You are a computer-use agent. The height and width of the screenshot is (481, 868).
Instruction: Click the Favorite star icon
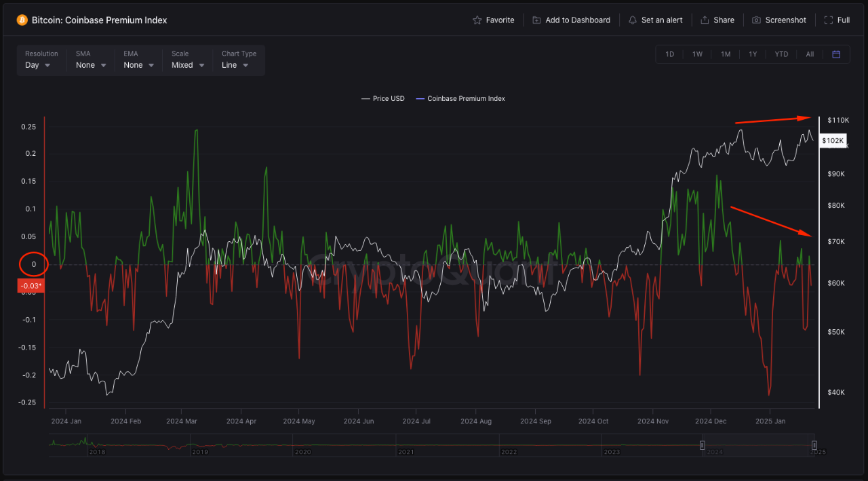click(x=477, y=20)
